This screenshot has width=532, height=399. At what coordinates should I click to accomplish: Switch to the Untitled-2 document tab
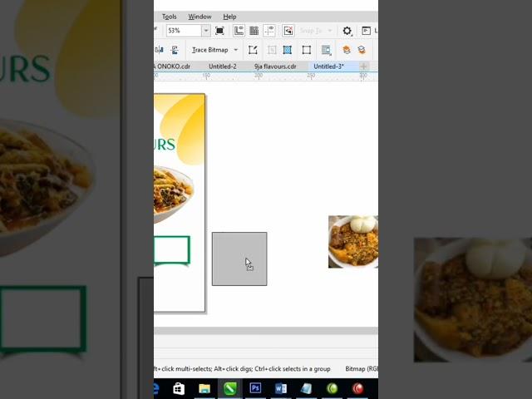pyautogui.click(x=223, y=66)
